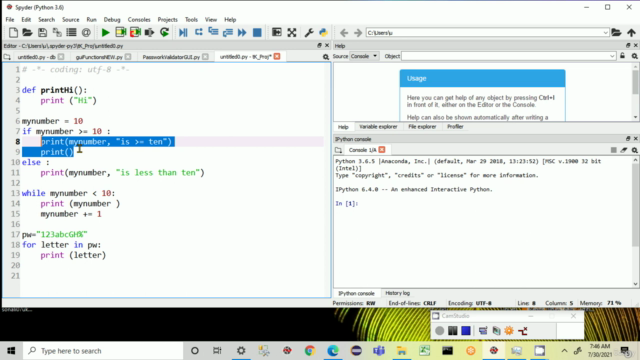This screenshot has width=640, height=360.
Task: Maximize current pane icon
Action: click(x=276, y=33)
